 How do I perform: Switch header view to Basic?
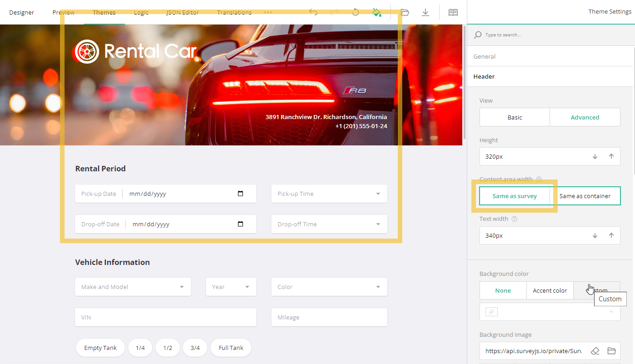click(x=514, y=117)
